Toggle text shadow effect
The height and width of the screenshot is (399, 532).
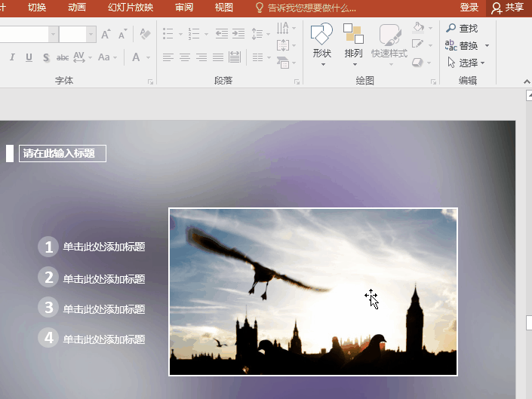coord(46,57)
